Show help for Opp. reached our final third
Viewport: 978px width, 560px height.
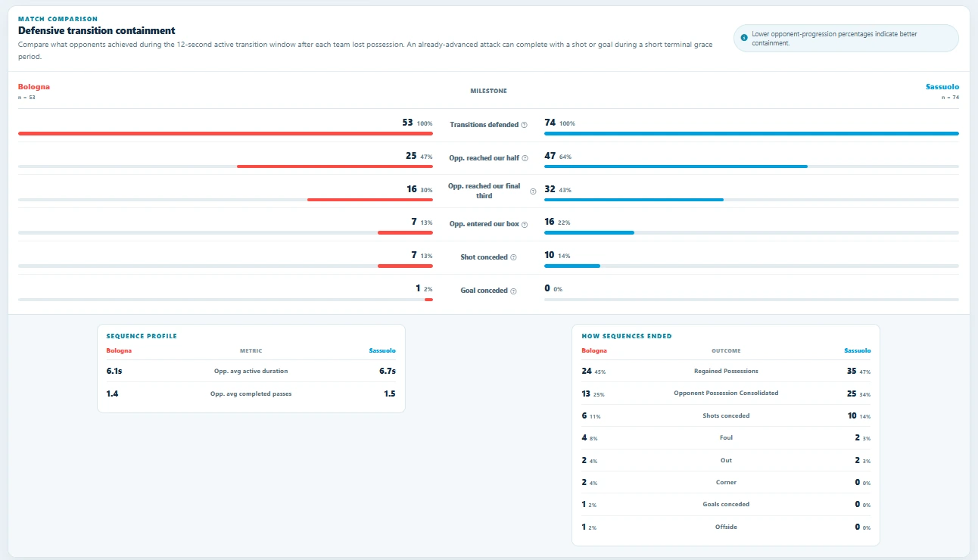click(533, 191)
